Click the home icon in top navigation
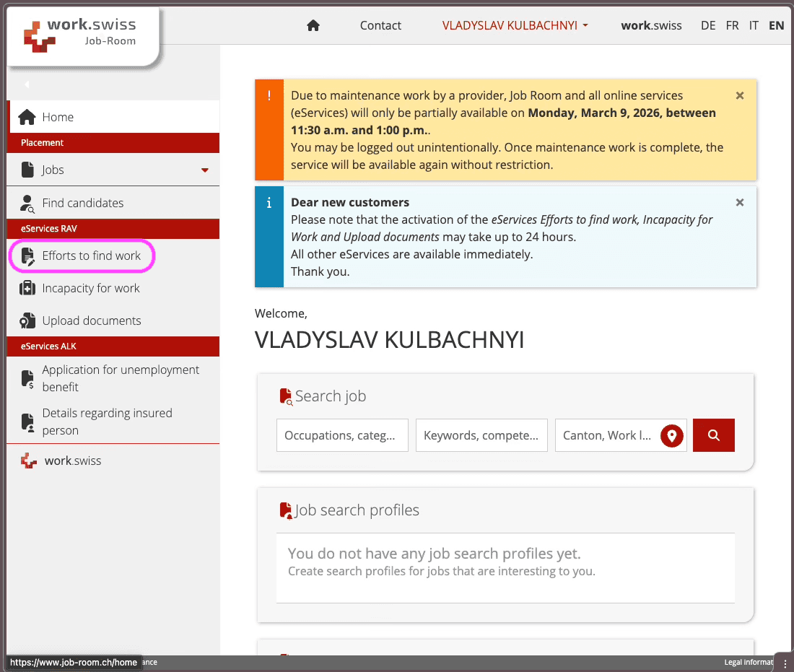 click(313, 25)
